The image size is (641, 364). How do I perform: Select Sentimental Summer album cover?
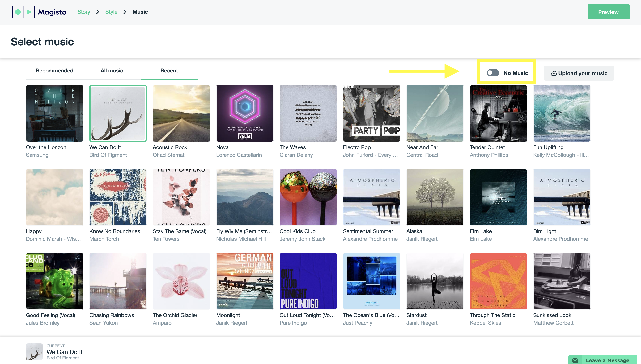point(371,197)
